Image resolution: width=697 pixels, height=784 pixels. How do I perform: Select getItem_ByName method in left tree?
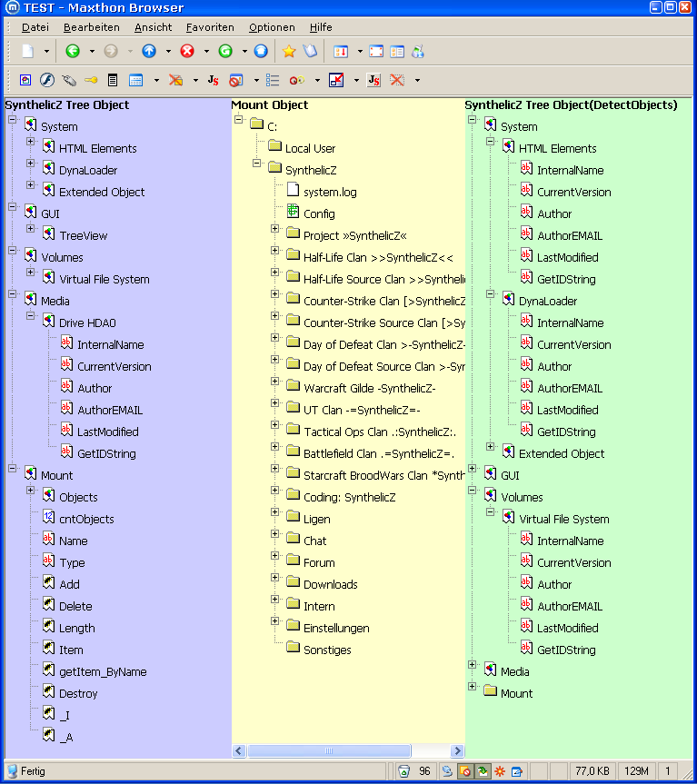click(103, 672)
